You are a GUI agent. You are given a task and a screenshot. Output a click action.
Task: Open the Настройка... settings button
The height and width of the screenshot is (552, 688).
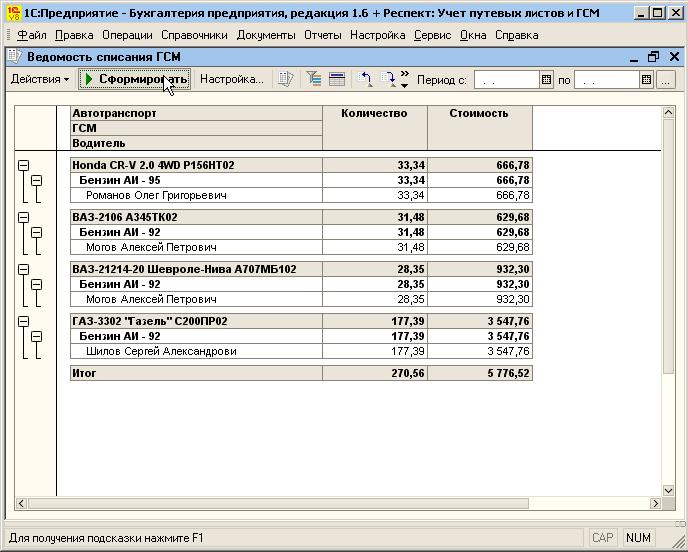point(232,79)
